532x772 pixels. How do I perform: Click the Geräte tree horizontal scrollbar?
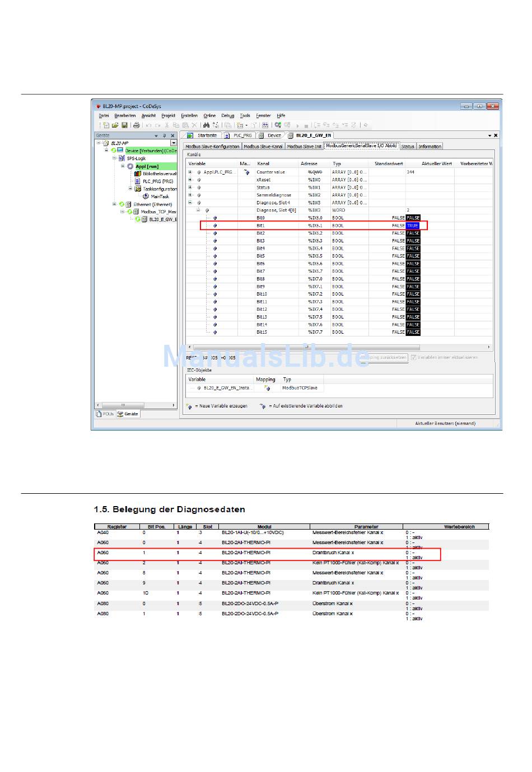[136, 405]
